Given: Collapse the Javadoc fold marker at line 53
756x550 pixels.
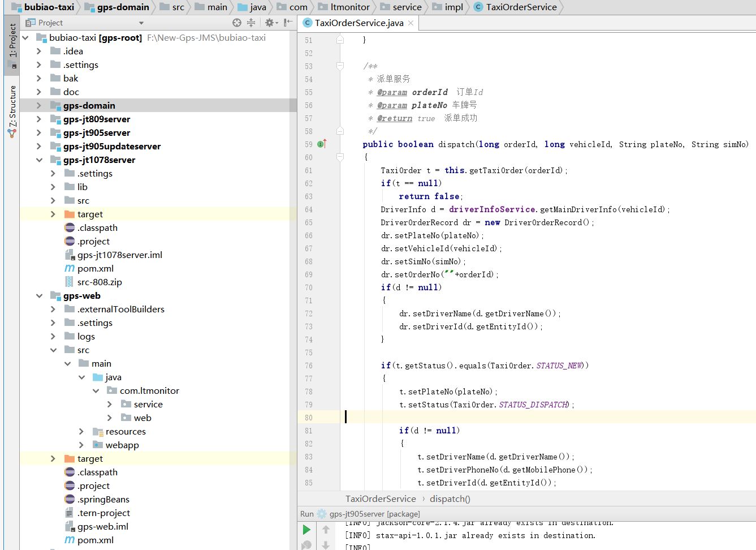Looking at the screenshot, I should coord(340,66).
